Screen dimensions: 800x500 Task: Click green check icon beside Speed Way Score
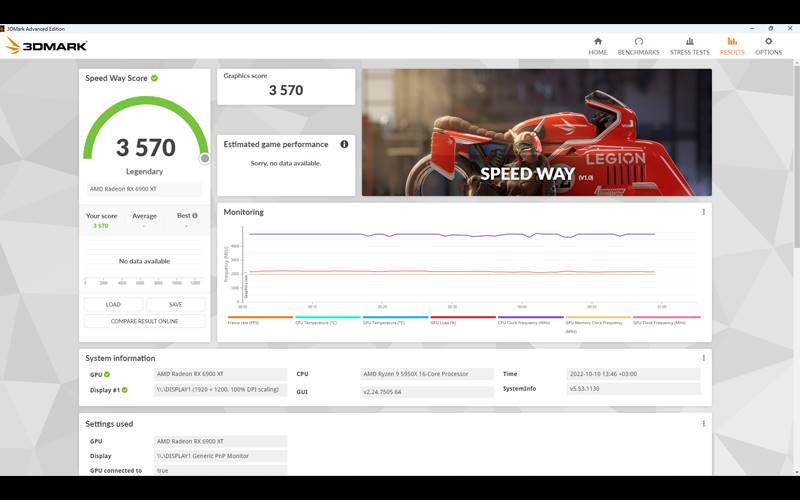(x=154, y=78)
